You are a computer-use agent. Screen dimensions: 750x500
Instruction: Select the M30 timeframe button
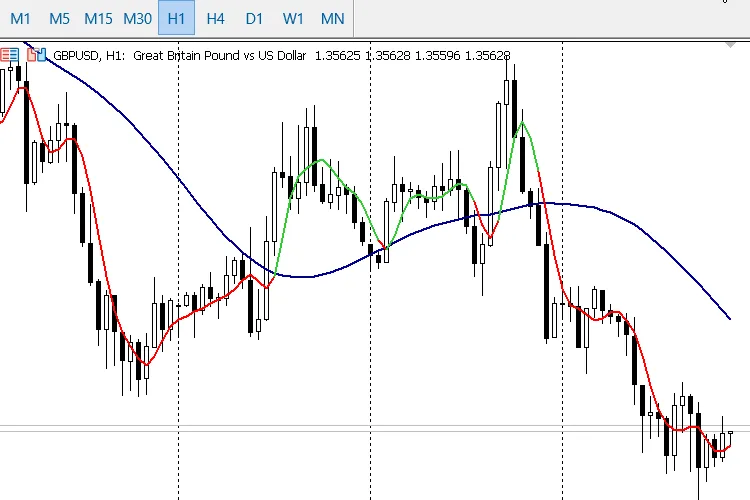click(x=137, y=19)
